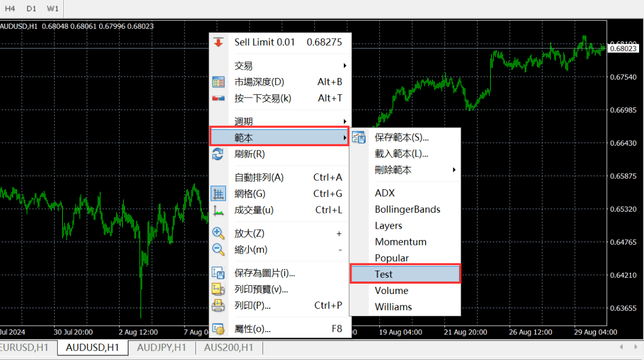Switch to the EURUSD,H1 chart tab
The height and width of the screenshot is (360, 644).
[x=25, y=347]
